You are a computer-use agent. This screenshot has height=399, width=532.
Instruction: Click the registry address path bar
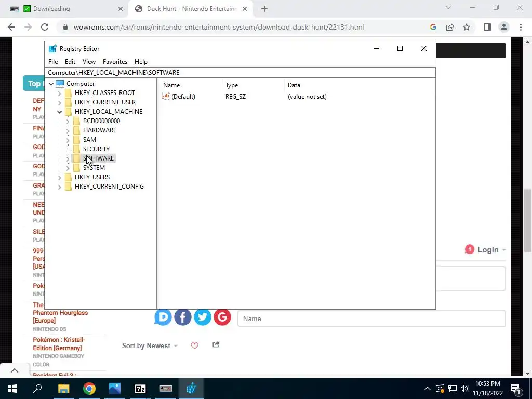[x=240, y=73]
